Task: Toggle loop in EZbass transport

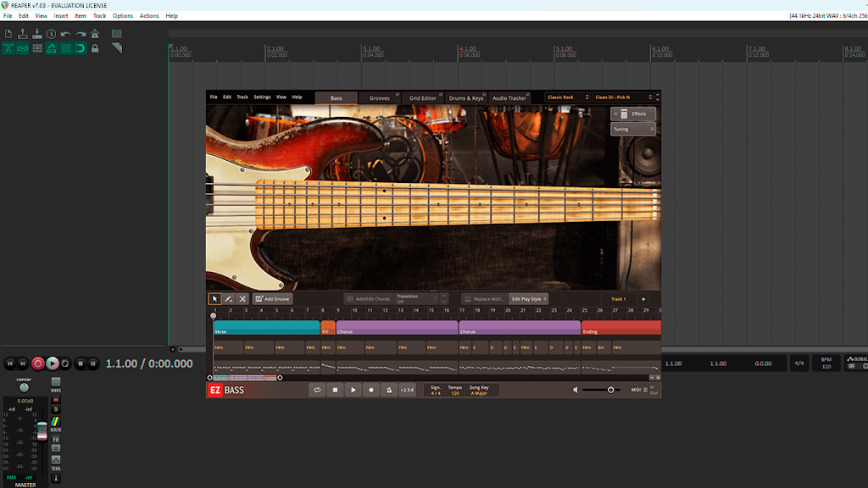Action: 317,390
